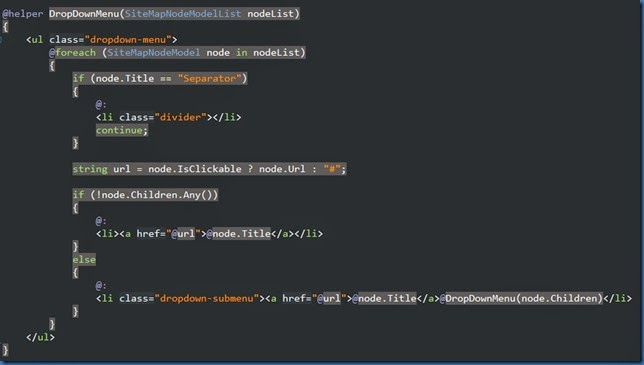Viewport: 644px width, 365px height.
Task: Click the @helper keyword
Action: [x=23, y=14]
